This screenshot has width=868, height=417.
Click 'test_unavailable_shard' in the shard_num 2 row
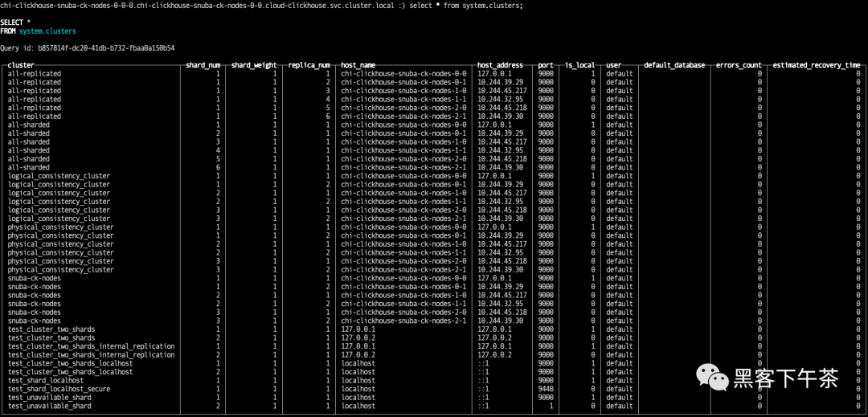pos(49,406)
